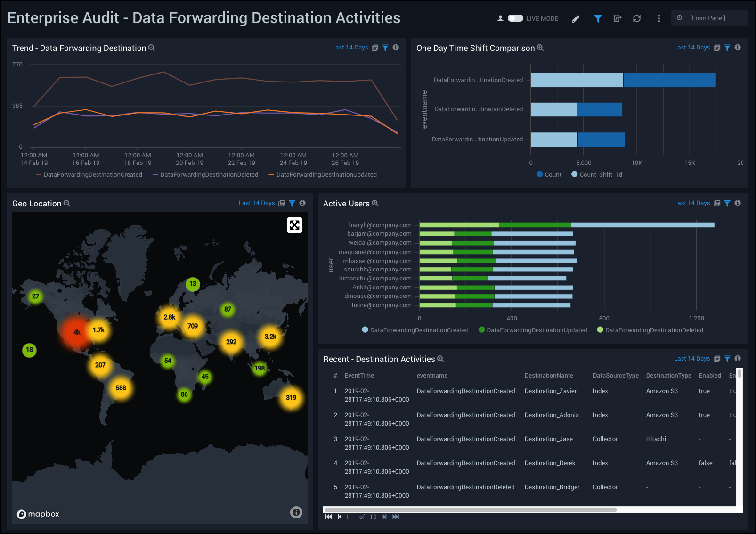Click the filter icon in the Trend panel header
The width and height of the screenshot is (756, 534).
pyautogui.click(x=385, y=48)
